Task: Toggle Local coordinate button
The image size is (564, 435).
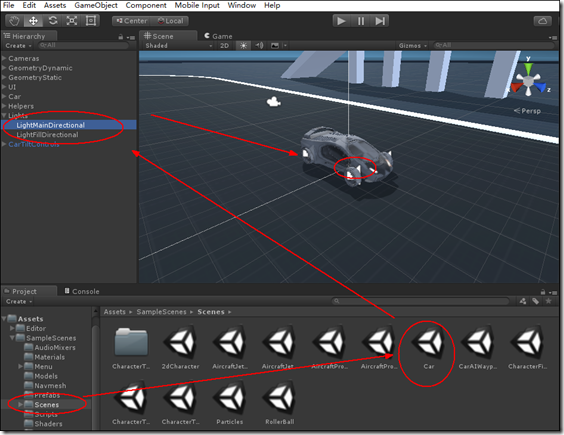Action: coord(170,21)
